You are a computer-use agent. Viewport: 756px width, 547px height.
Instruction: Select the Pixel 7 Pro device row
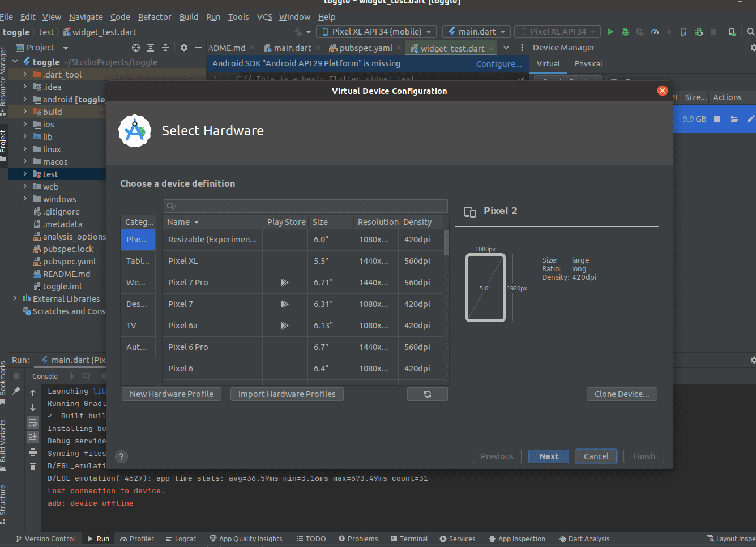[x=303, y=283]
